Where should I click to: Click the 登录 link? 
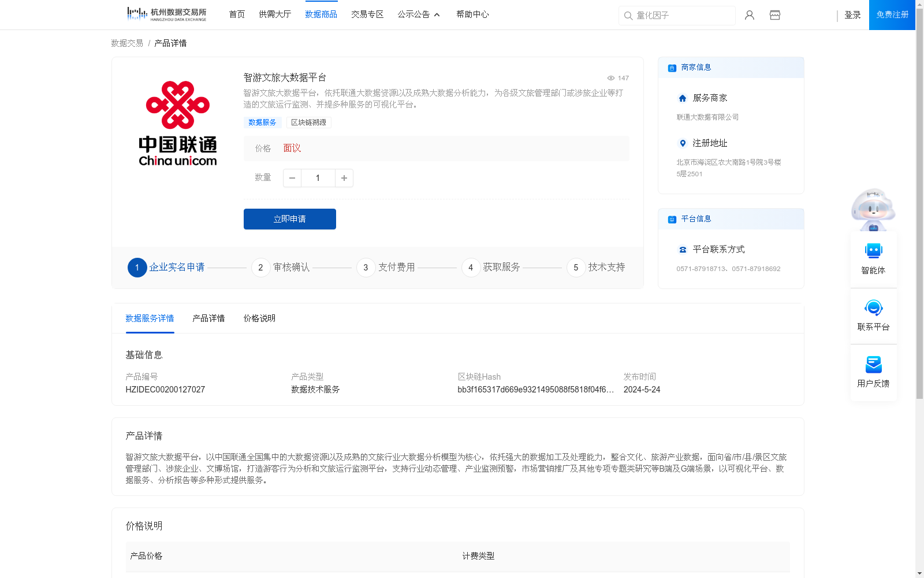(852, 15)
